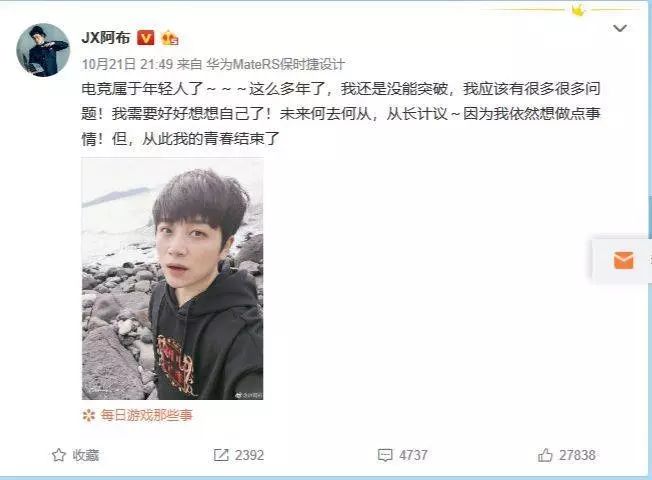Click the like count 27838
This screenshot has height=480, width=652.
coord(577,455)
